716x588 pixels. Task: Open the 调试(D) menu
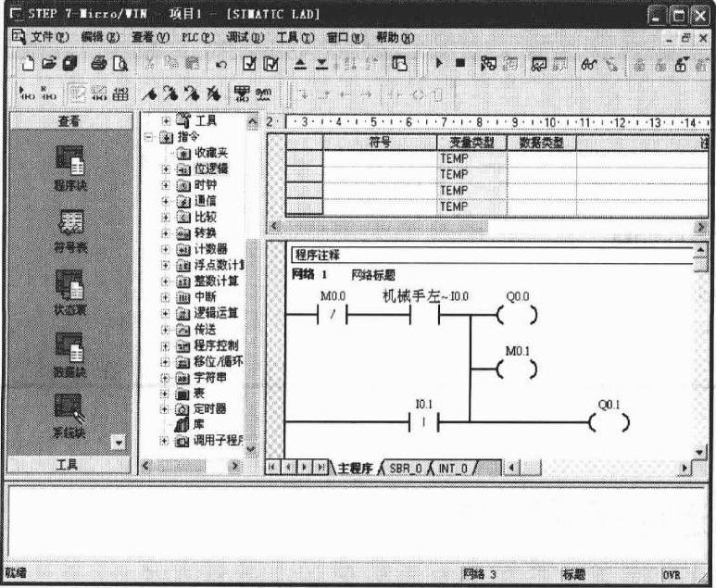pos(245,36)
